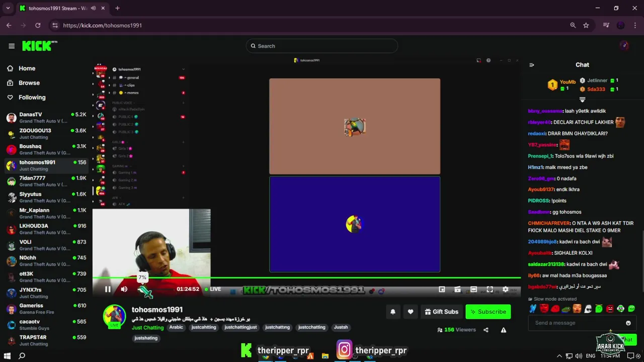Open the tab search dropdown
The width and height of the screenshot is (644, 362).
pos(8,8)
